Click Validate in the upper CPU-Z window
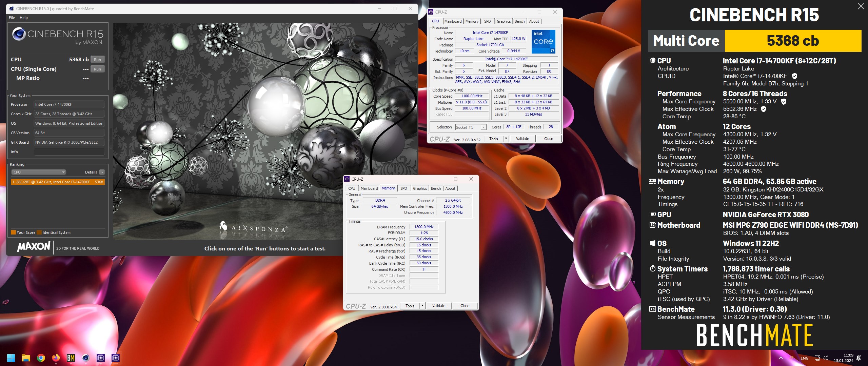Viewport: 868px width, 366px height. [522, 139]
